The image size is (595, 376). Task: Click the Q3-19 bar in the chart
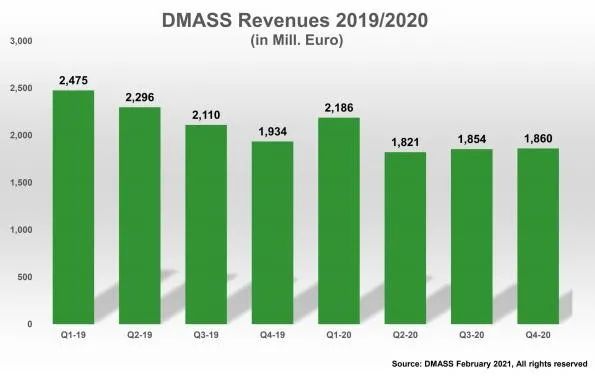coord(206,224)
